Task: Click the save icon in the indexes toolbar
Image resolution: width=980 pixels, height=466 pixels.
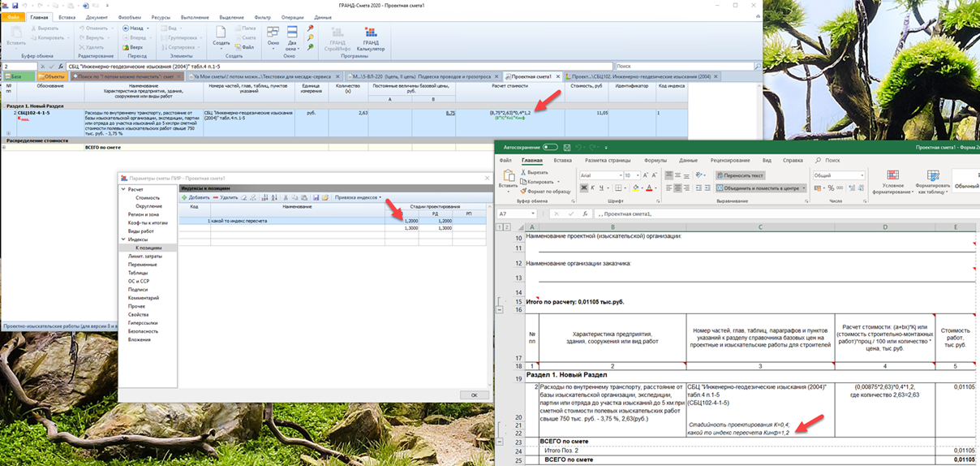Action: pos(316,197)
